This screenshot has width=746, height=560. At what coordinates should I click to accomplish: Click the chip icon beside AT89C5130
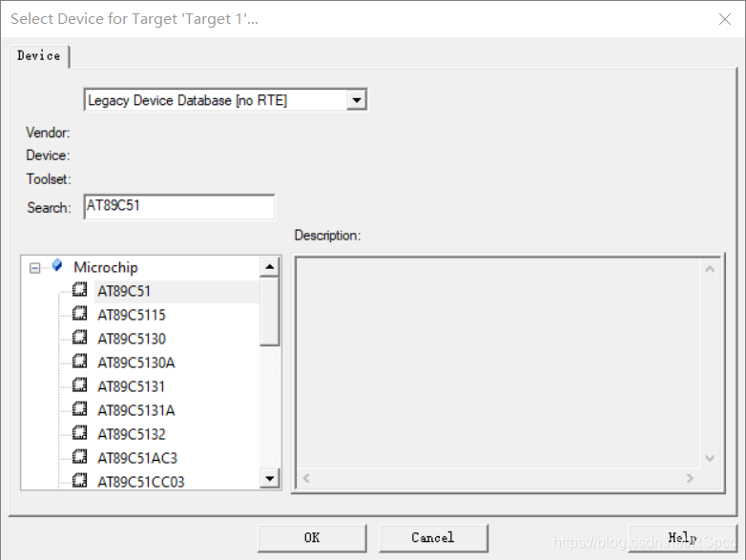pyautogui.click(x=79, y=337)
